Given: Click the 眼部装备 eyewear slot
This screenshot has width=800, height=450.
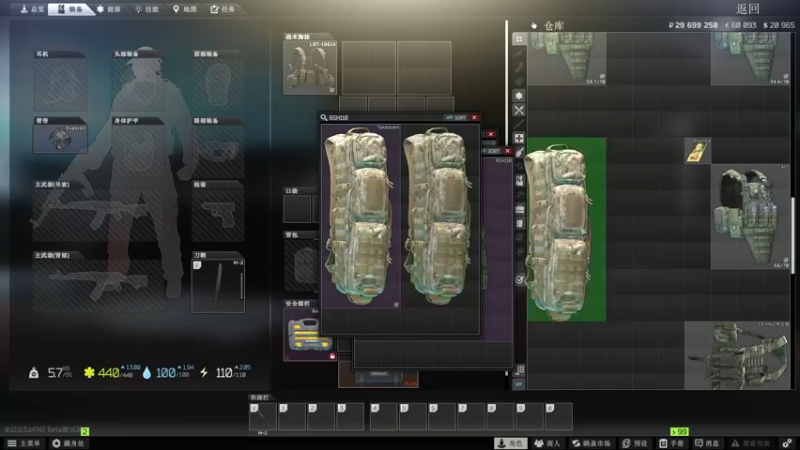Looking at the screenshot, I should (218, 151).
